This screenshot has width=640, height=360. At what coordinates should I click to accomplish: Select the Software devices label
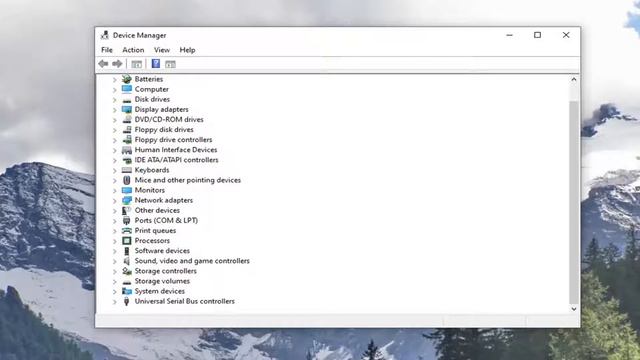[162, 251]
